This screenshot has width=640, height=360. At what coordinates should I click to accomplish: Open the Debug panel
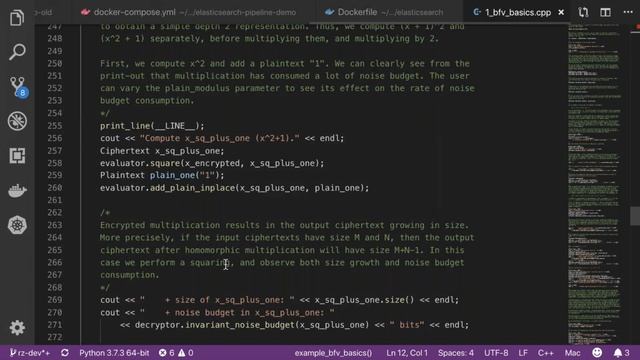(17, 121)
